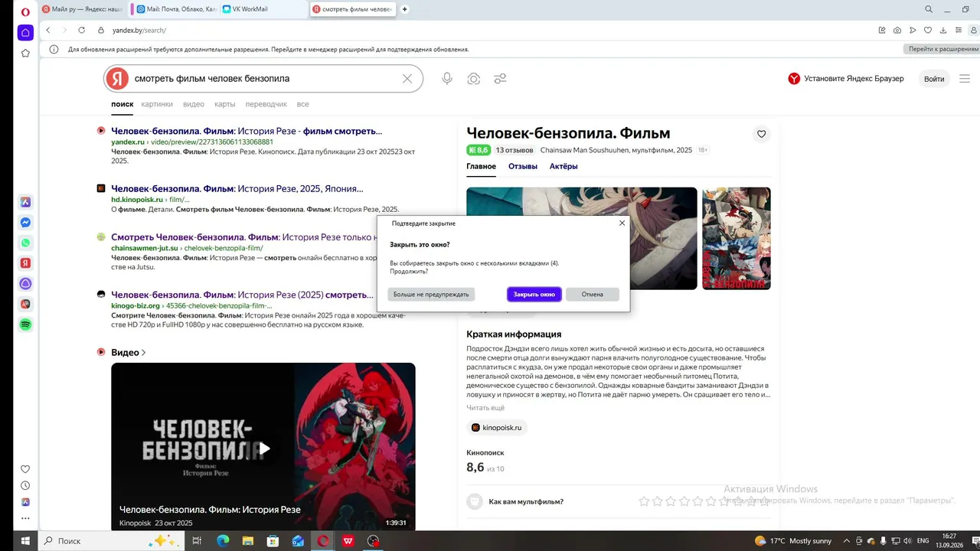
Task: Open the bookmarks star in the sidebar
Action: pyautogui.click(x=25, y=54)
